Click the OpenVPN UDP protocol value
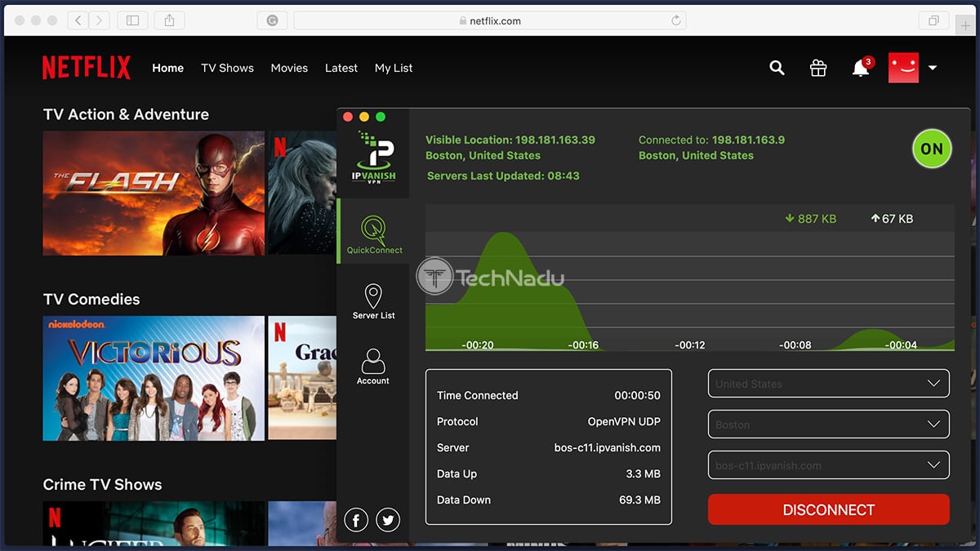Viewport: 980px width, 551px height. pyautogui.click(x=624, y=421)
